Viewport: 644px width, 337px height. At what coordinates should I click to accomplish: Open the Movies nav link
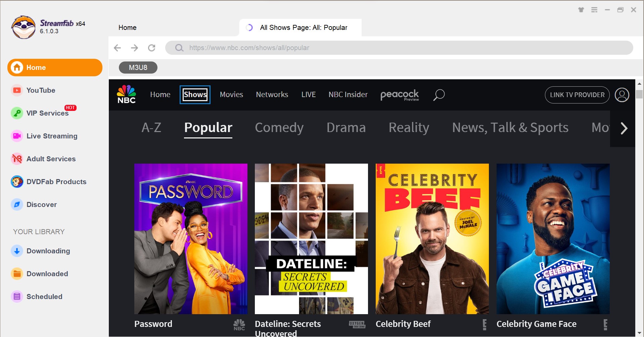pyautogui.click(x=231, y=95)
